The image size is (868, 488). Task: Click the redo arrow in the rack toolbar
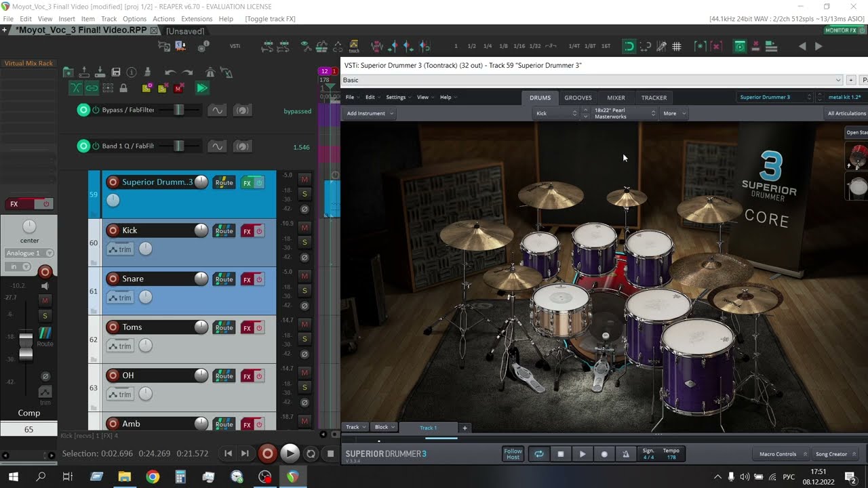(187, 73)
